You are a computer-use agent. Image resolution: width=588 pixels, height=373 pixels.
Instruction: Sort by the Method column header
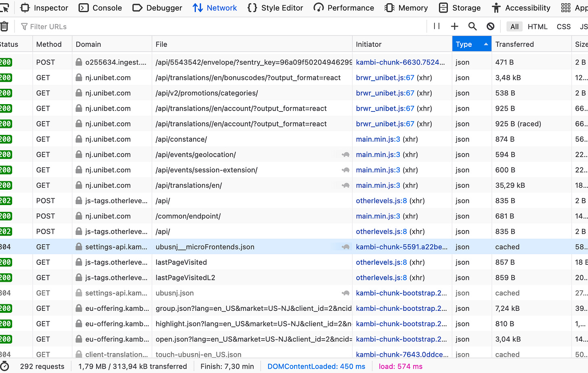pyautogui.click(x=52, y=44)
